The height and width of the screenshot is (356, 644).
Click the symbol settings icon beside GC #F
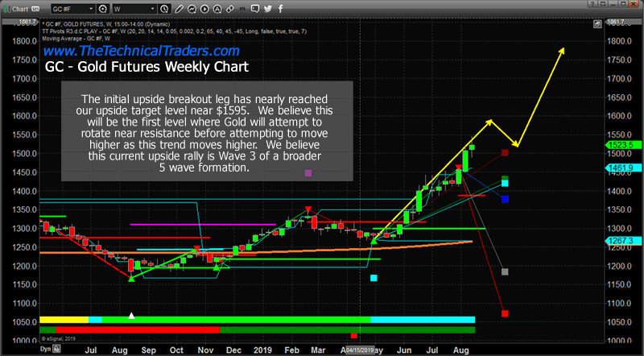point(103,9)
